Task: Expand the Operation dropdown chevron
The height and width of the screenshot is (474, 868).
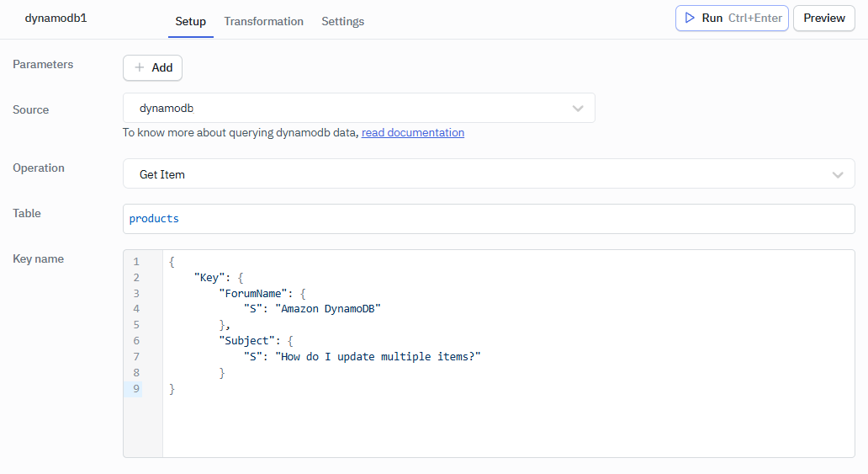Action: (838, 174)
